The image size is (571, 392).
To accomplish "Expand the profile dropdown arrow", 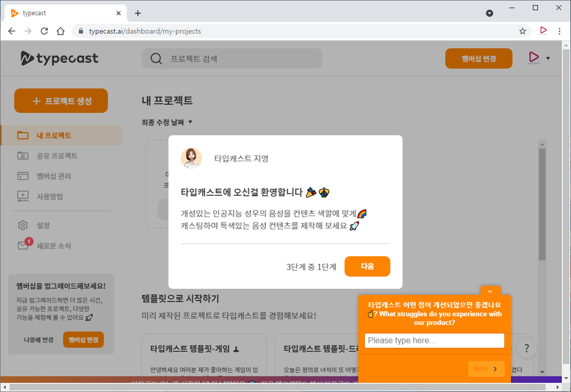I will [548, 58].
